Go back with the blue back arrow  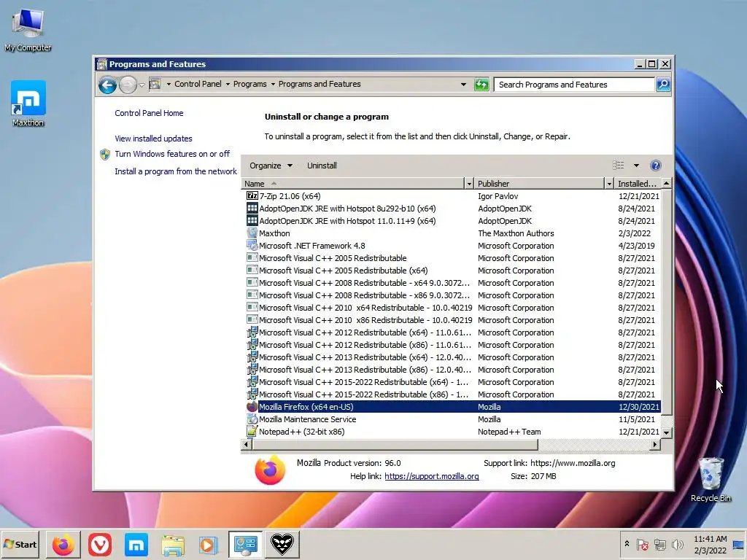[x=108, y=85]
